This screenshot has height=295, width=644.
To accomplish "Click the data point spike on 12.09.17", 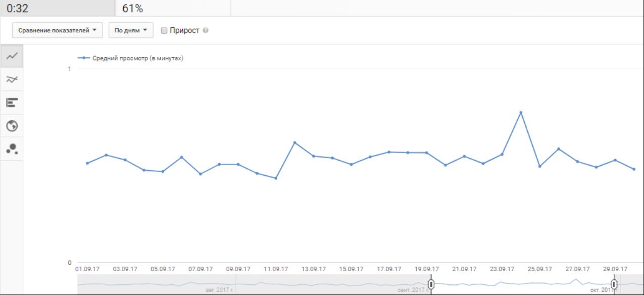I will click(x=294, y=142).
